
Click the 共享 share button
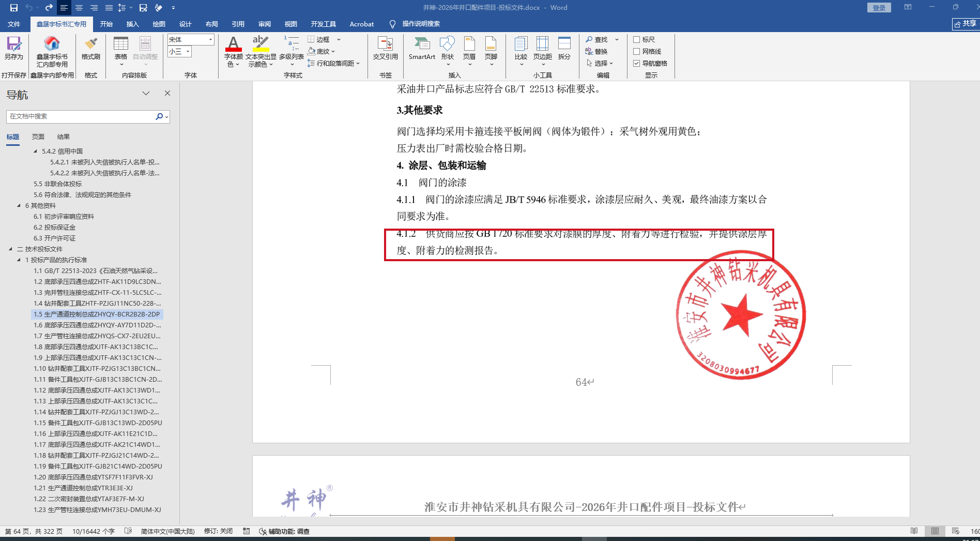click(x=966, y=24)
